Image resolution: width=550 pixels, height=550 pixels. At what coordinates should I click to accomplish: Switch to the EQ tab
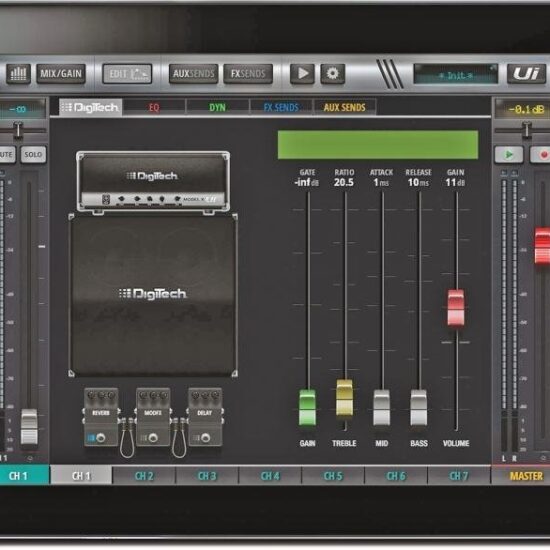pos(154,107)
